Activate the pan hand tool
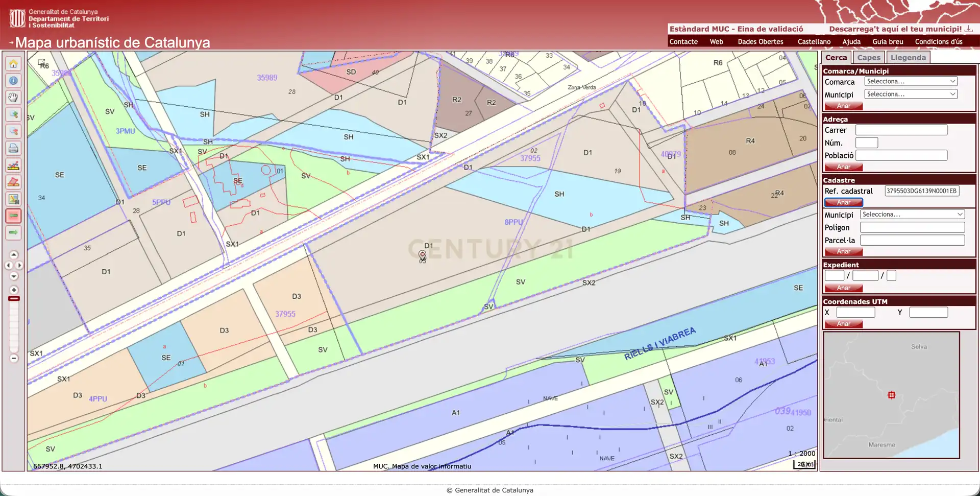Image resolution: width=980 pixels, height=496 pixels. [14, 98]
